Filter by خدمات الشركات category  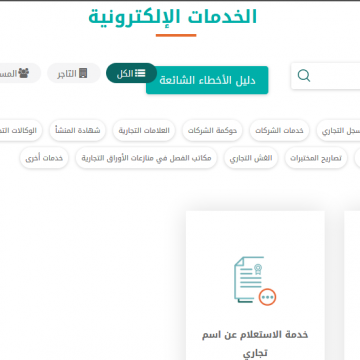click(x=279, y=130)
